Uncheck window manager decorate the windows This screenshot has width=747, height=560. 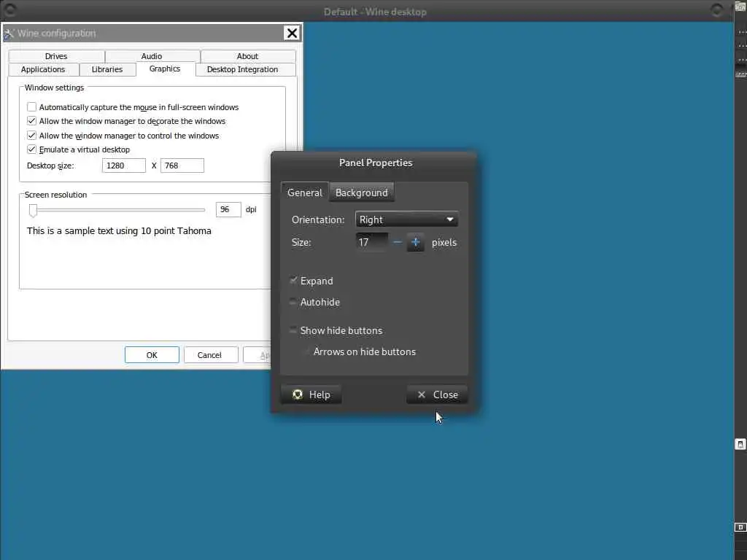click(31, 121)
